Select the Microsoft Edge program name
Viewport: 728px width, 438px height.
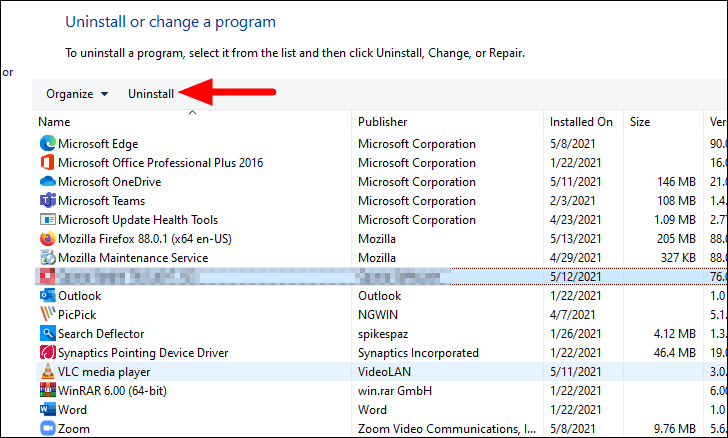(98, 144)
